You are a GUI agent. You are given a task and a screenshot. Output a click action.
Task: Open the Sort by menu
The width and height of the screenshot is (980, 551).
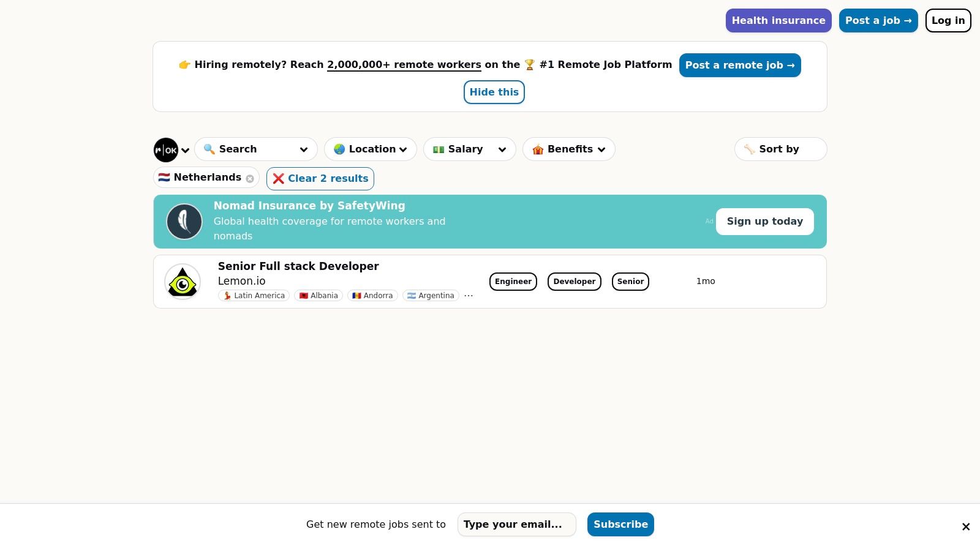780,149
